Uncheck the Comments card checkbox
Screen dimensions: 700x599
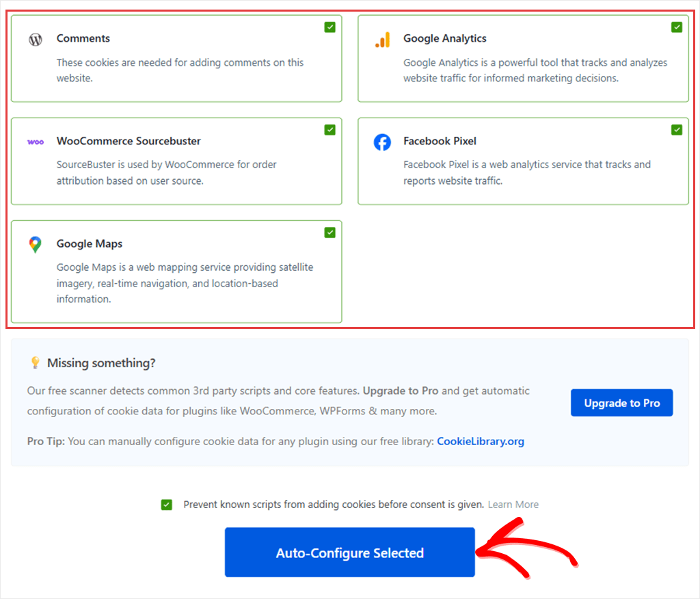[330, 27]
